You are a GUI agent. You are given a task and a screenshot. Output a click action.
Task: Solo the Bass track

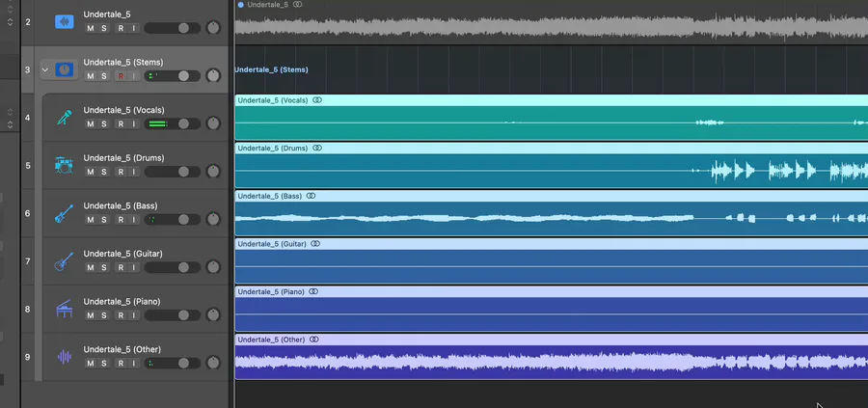click(x=103, y=219)
